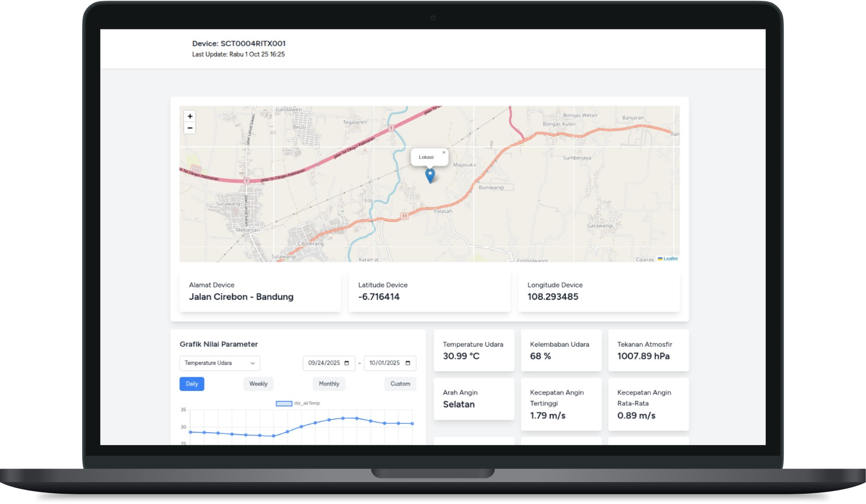Click the 10/01/2025 end date field
This screenshot has width=866, height=504.
click(x=390, y=363)
